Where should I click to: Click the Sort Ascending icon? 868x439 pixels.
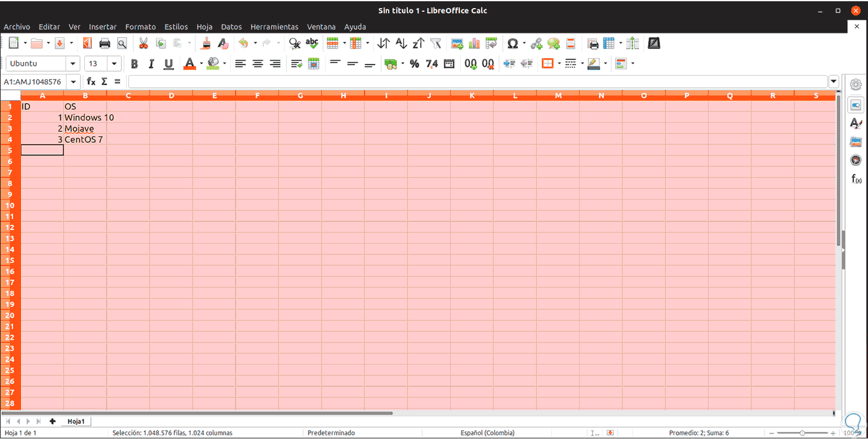[401, 43]
